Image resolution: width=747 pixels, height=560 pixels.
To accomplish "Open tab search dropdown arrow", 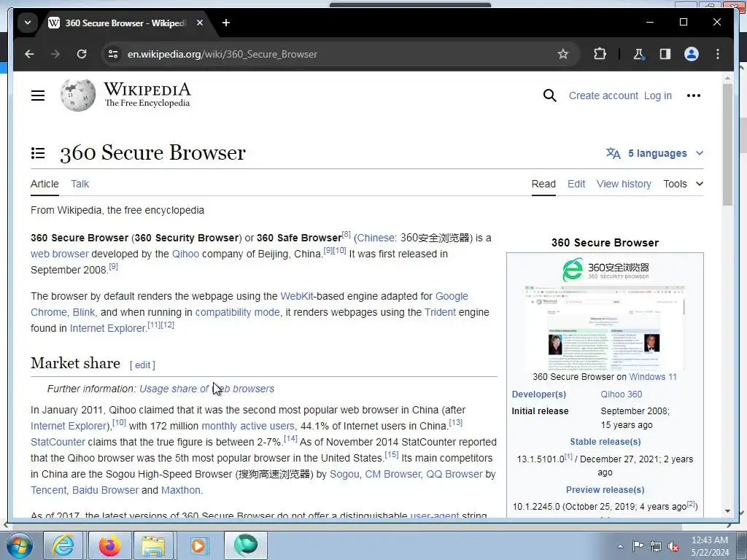I will (x=28, y=23).
